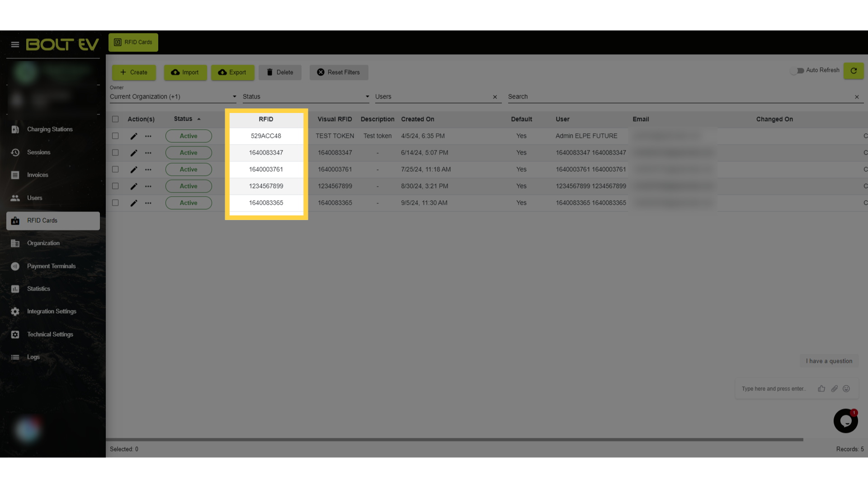Viewport: 868px width, 488px height.
Task: Open more options dots for RFID 1640083365
Action: (x=148, y=203)
